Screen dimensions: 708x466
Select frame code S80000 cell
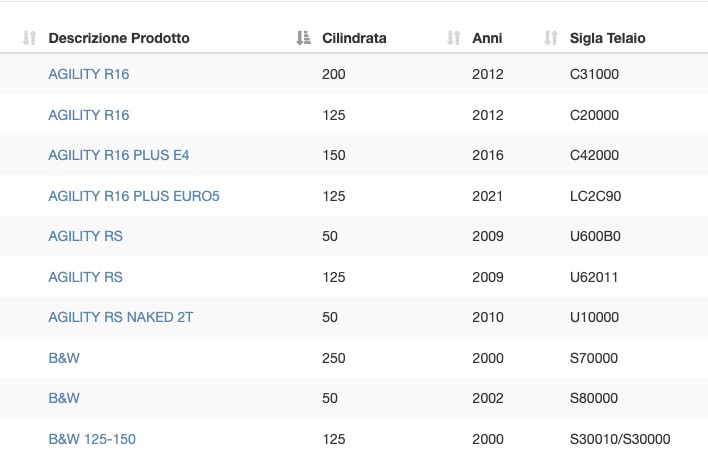coord(594,398)
